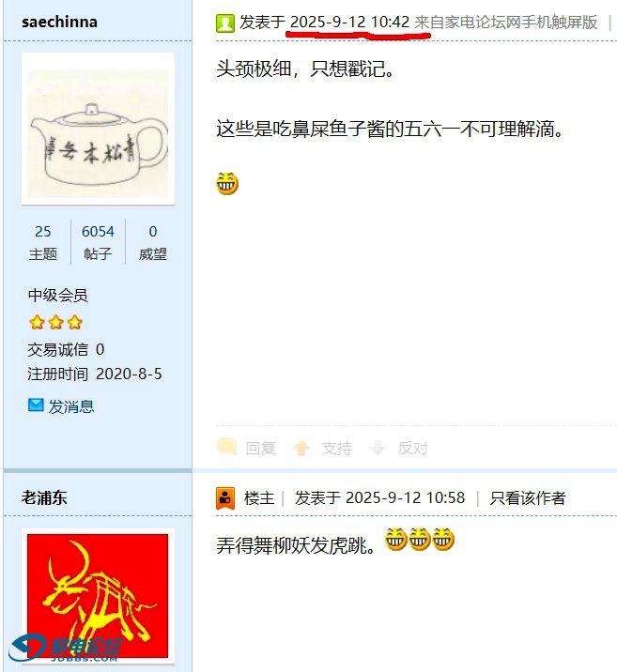View saechinna's 25 主题 threads
This screenshot has width=617, height=672.
[43, 242]
